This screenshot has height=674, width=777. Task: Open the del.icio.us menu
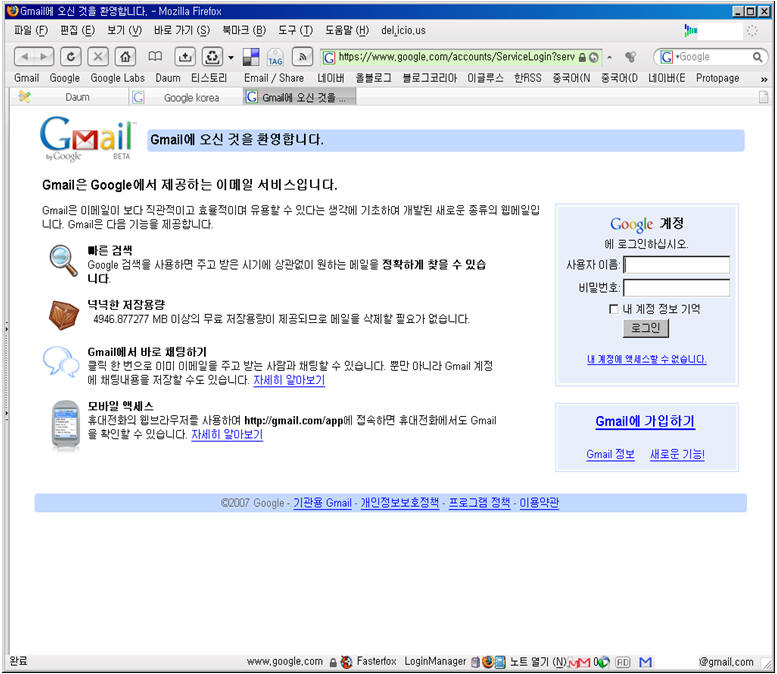click(x=403, y=30)
